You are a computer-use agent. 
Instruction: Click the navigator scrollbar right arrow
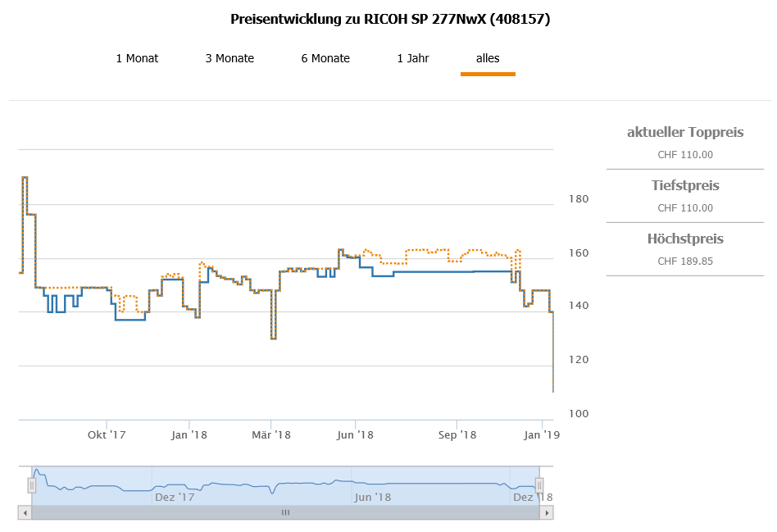coord(547,512)
